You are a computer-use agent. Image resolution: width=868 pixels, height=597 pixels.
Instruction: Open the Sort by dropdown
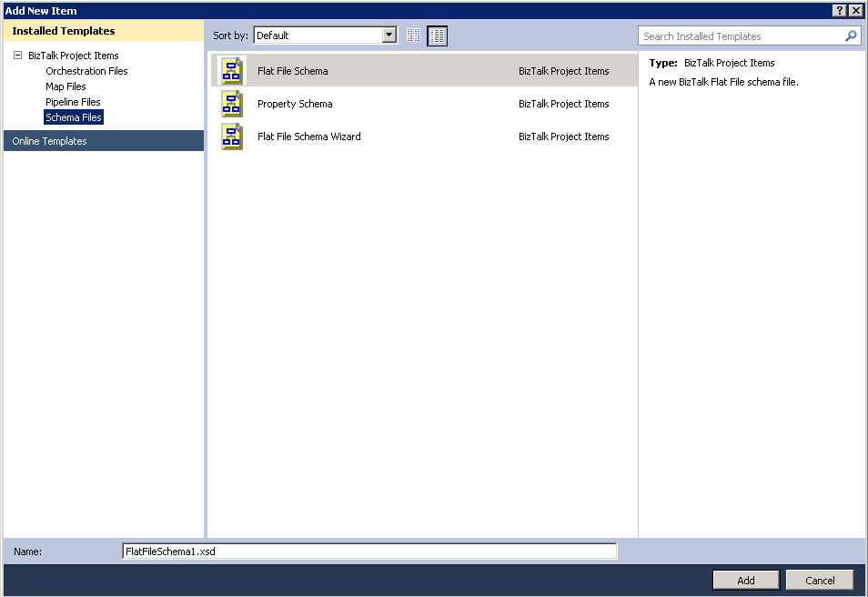(x=389, y=35)
